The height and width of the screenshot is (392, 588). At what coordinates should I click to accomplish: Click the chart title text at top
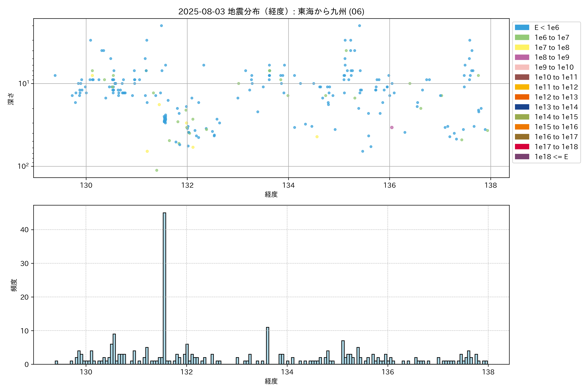coord(271,11)
